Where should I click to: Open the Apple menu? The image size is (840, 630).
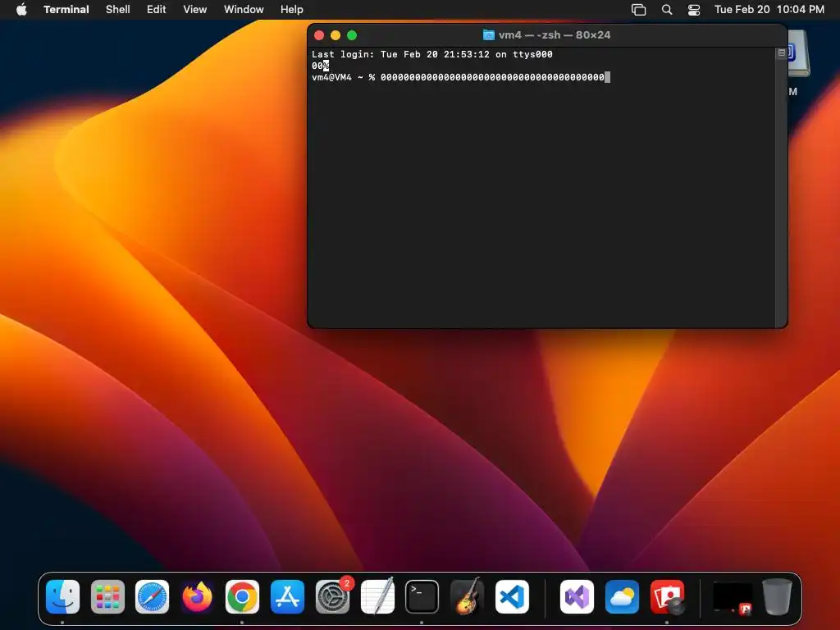21,9
